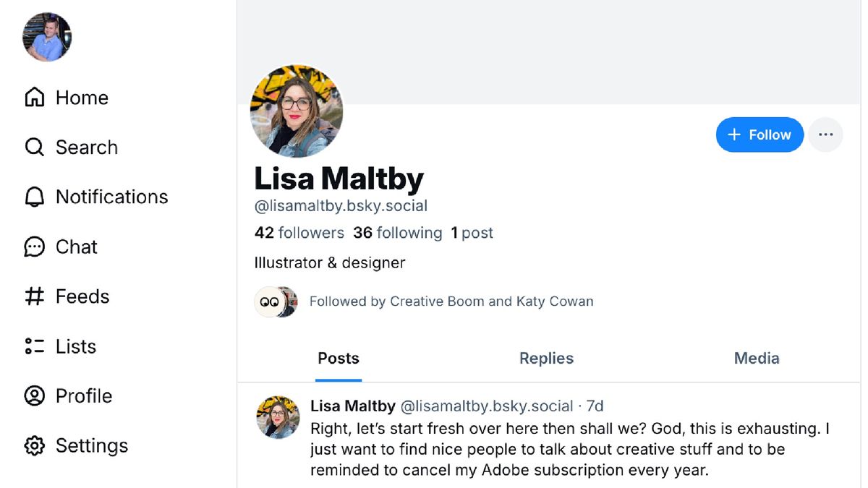Open the Chat bubble icon
868x488 pixels.
click(34, 247)
